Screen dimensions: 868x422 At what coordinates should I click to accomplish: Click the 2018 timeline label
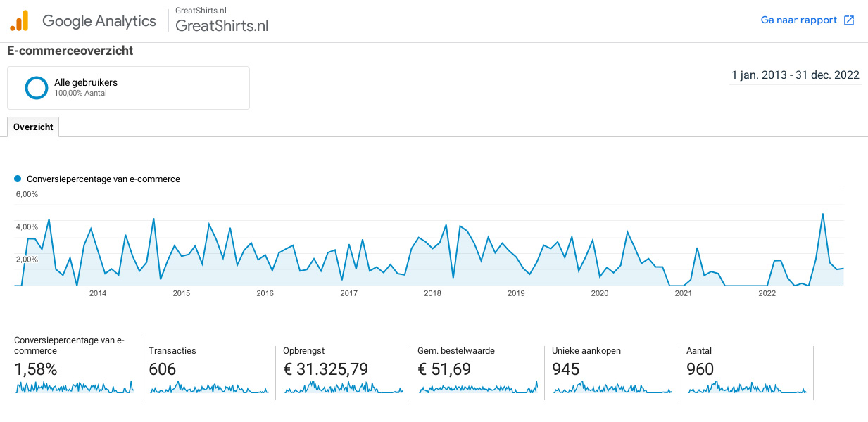click(432, 293)
